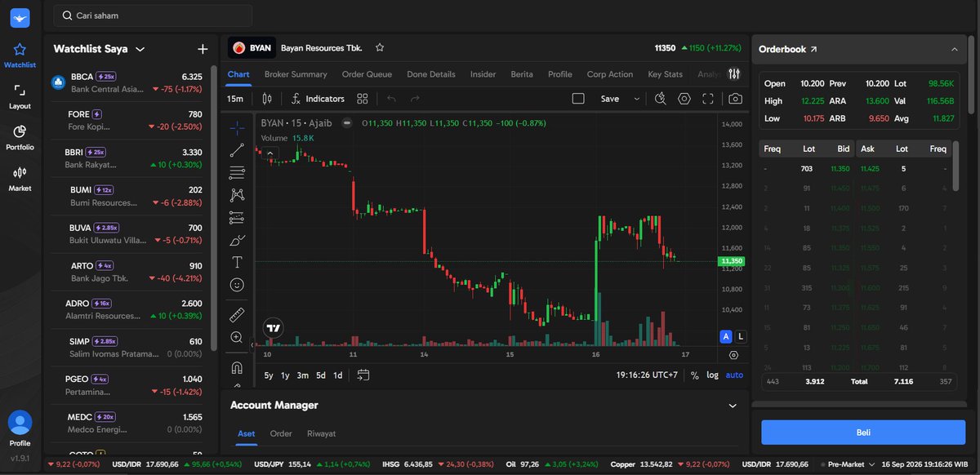Open chart settings hexagon icon
Image resolution: width=980 pixels, height=475 pixels.
click(684, 99)
